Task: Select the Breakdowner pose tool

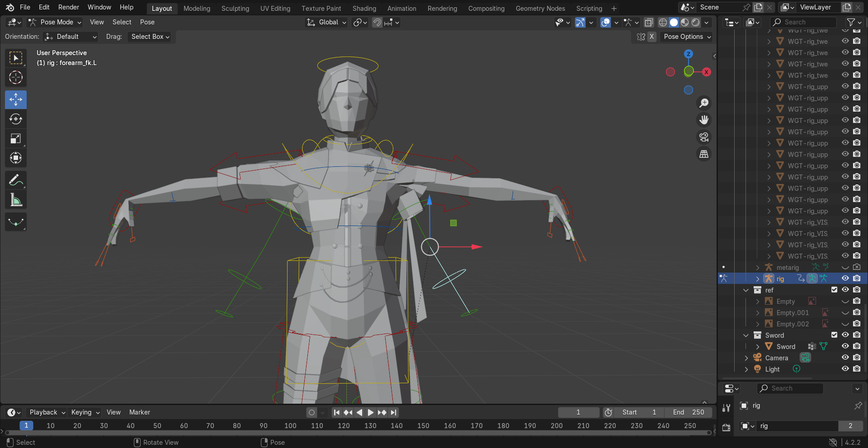Action: [x=16, y=222]
